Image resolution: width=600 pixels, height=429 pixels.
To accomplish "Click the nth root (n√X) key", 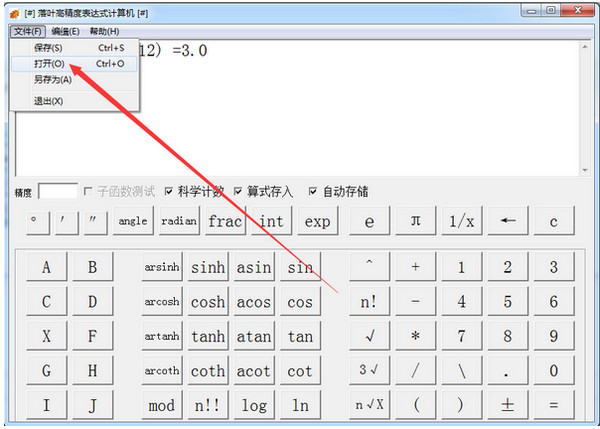I will (369, 405).
